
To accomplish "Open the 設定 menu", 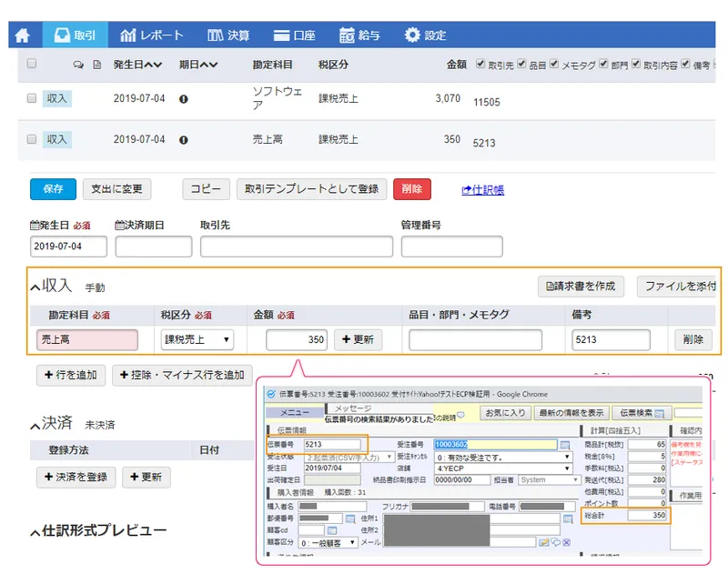I will click(425, 35).
